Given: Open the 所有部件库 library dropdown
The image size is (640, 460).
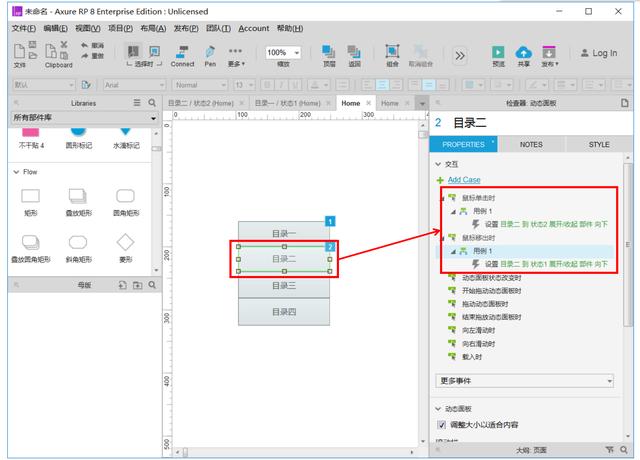Looking at the screenshot, I should click(84, 118).
